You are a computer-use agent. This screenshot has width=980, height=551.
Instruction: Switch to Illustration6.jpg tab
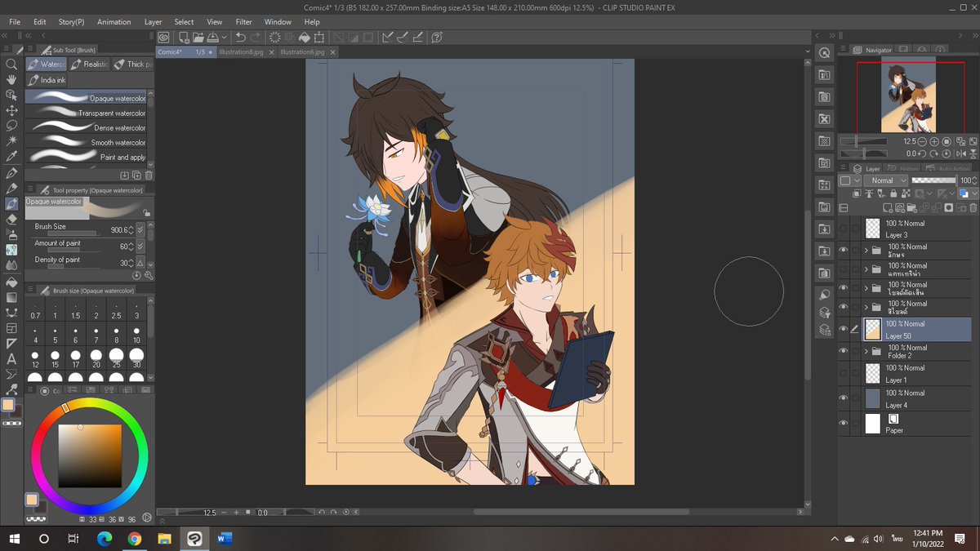coord(302,51)
